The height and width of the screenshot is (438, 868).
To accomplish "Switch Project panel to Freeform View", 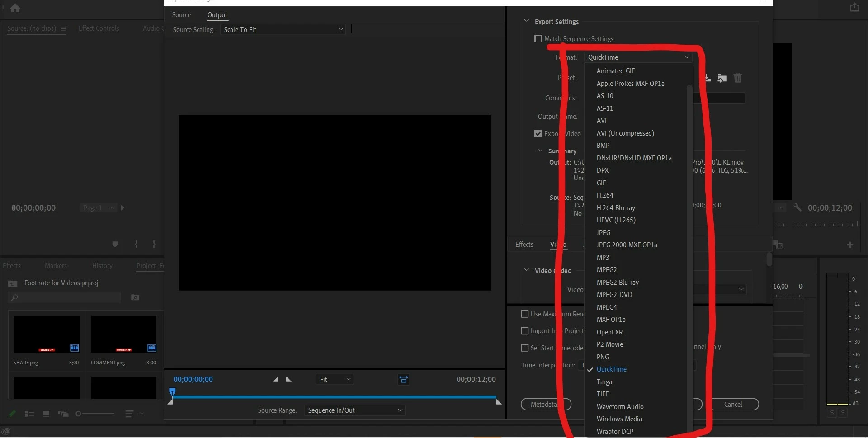I will coord(63,414).
